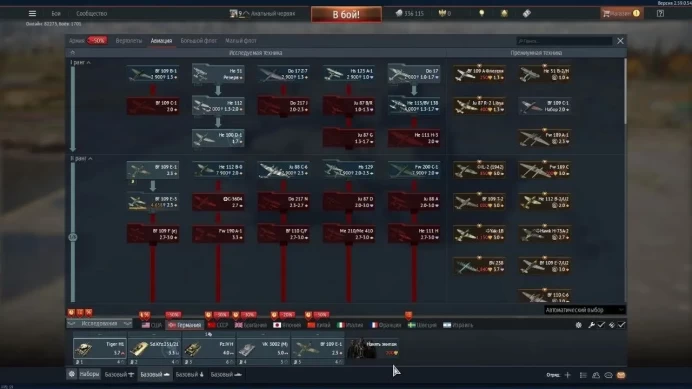Click the lightbulb hints icon
The height and width of the screenshot is (389, 692).
click(481, 13)
